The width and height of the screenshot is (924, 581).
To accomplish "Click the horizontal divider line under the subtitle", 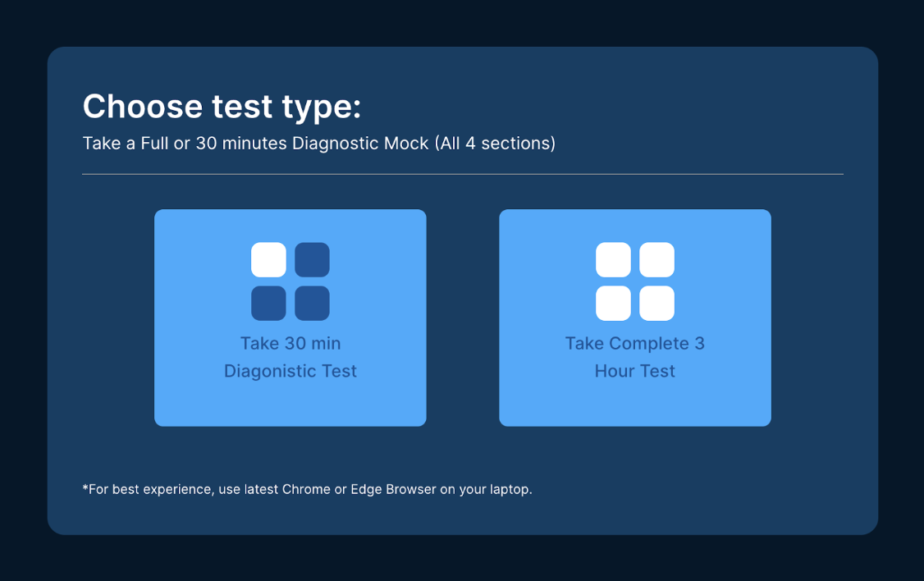I will pyautogui.click(x=463, y=174).
